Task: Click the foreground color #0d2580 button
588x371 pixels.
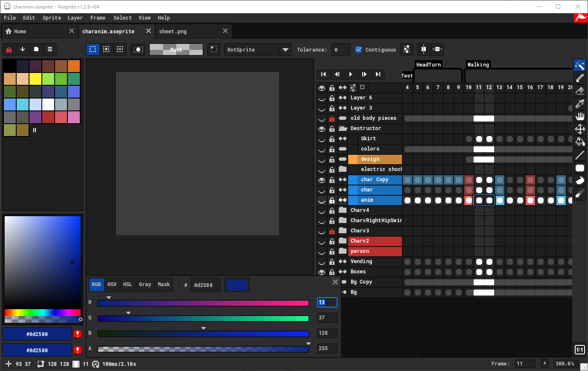Action: [x=37, y=334]
